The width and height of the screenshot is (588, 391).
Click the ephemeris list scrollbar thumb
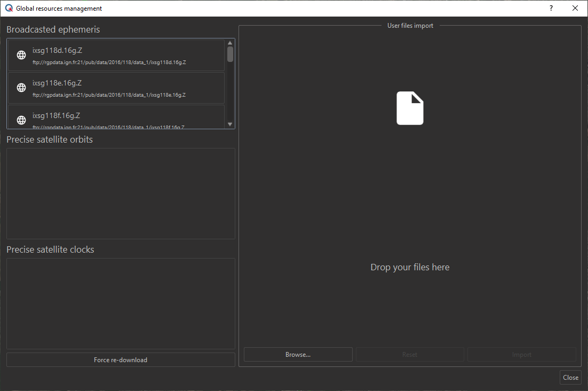[x=230, y=54]
